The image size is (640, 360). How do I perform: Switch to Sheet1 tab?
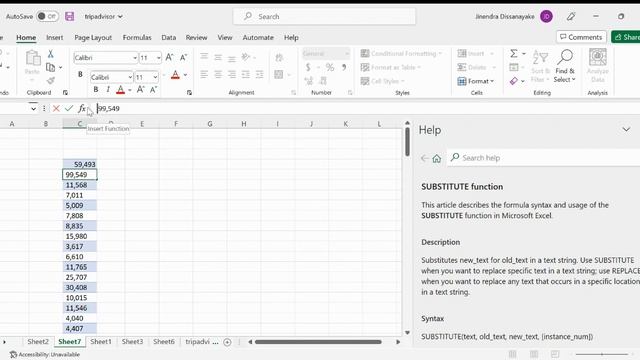coord(101,342)
